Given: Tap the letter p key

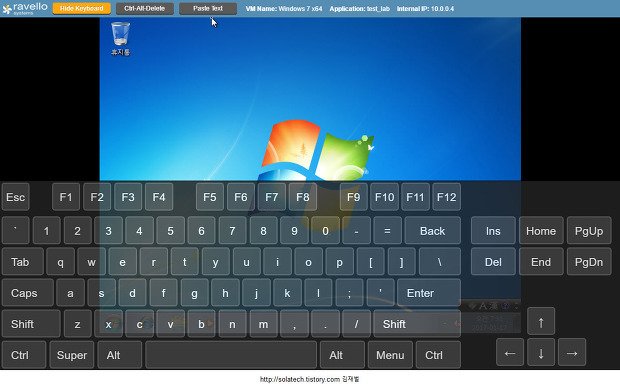Looking at the screenshot, I should point(339,262).
